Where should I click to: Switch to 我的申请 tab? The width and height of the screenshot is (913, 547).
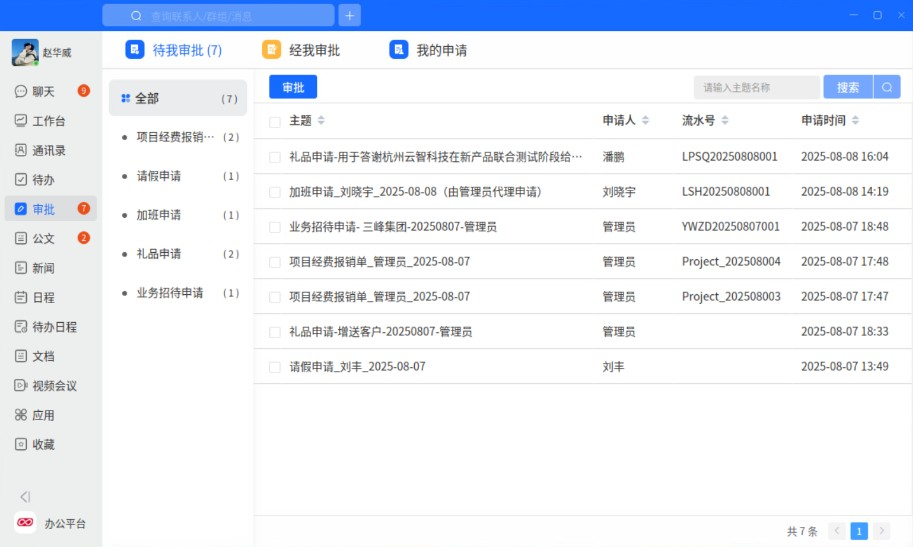[x=429, y=50]
